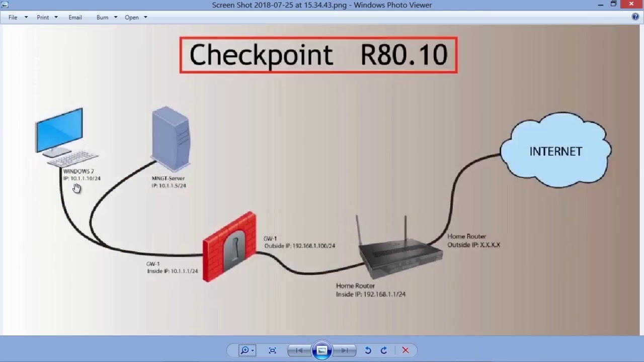Start the slide show

point(322,350)
